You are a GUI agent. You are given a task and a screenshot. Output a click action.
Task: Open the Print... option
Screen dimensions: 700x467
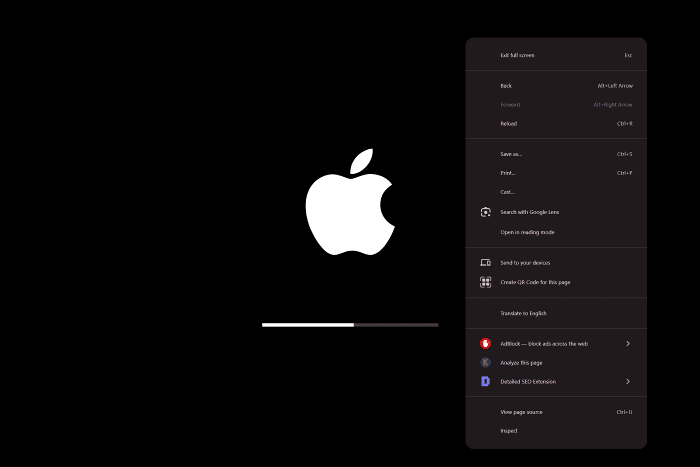coord(508,173)
